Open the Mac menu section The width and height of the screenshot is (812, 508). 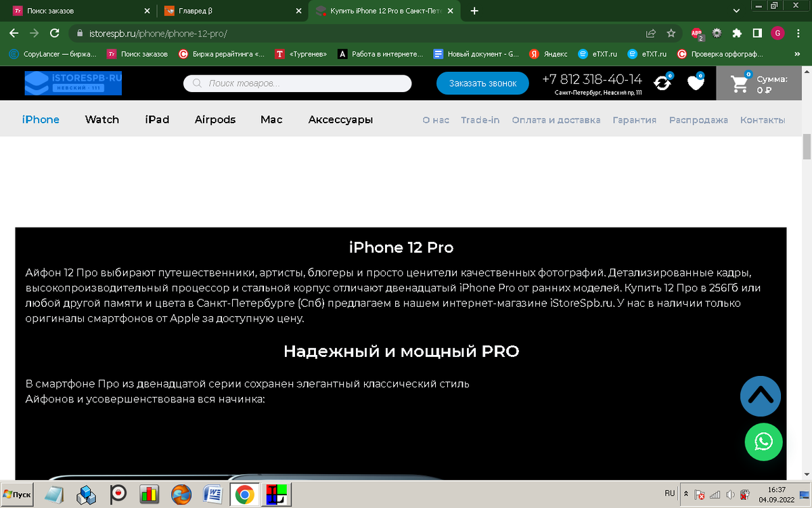point(271,119)
